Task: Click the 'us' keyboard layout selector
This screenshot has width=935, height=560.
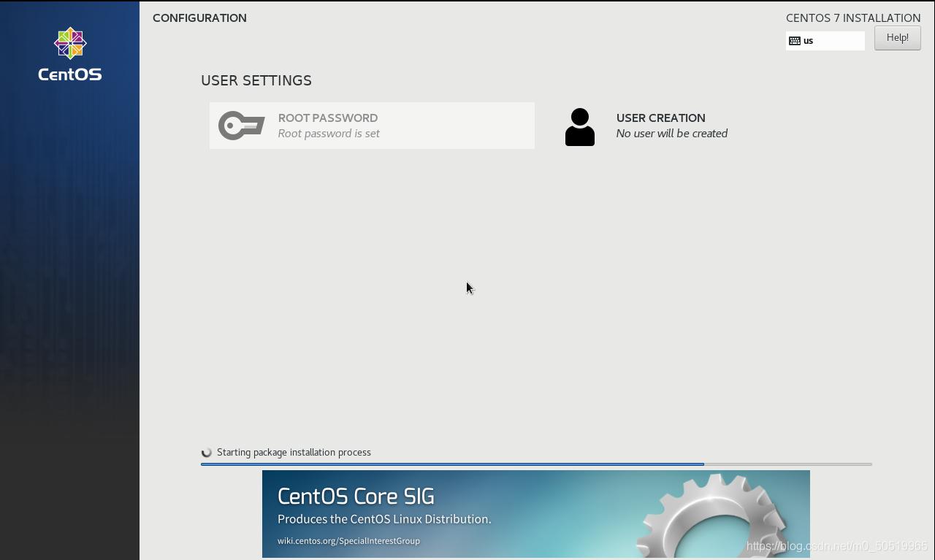Action: 825,41
